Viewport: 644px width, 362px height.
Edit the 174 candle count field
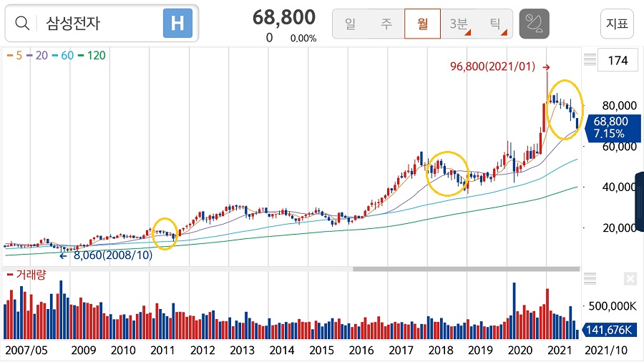(x=618, y=60)
